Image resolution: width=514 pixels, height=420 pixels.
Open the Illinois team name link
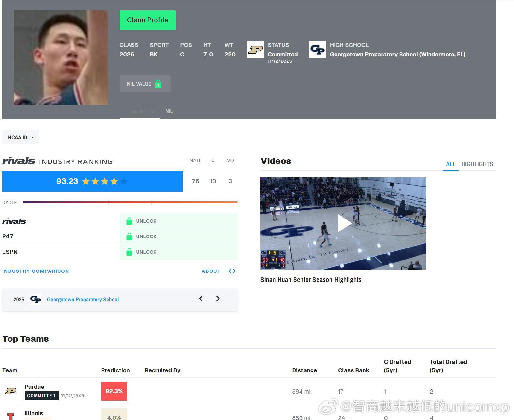tap(34, 413)
